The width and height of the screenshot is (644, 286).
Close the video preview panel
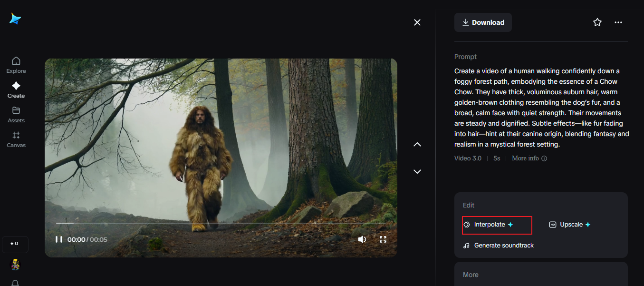[x=417, y=22]
